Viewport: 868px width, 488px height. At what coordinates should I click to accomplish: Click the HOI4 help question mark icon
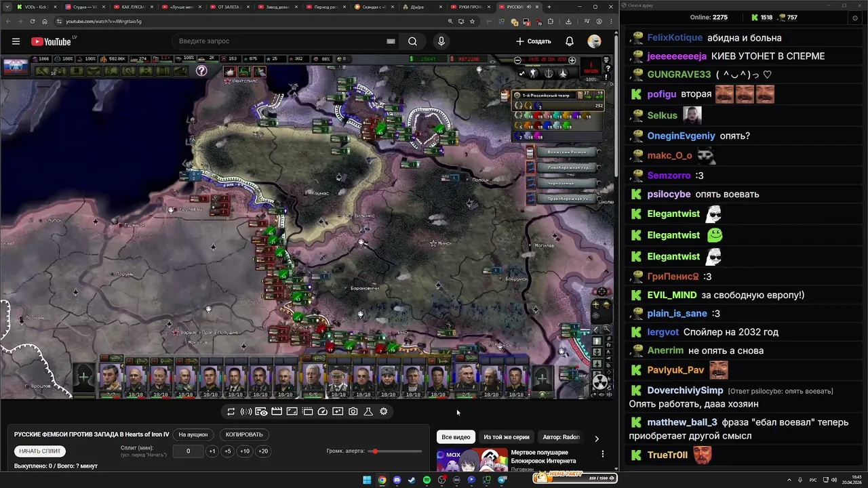coord(201,70)
